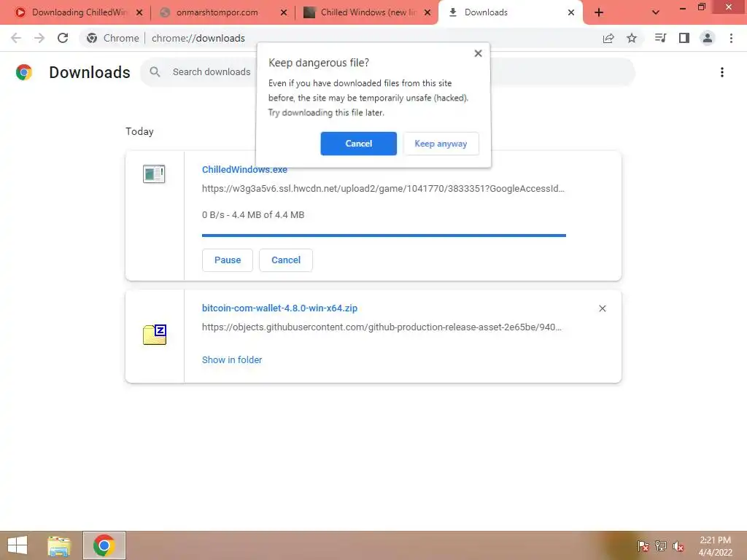Open the media control queue icon
This screenshot has height=560, width=747.
pos(660,38)
